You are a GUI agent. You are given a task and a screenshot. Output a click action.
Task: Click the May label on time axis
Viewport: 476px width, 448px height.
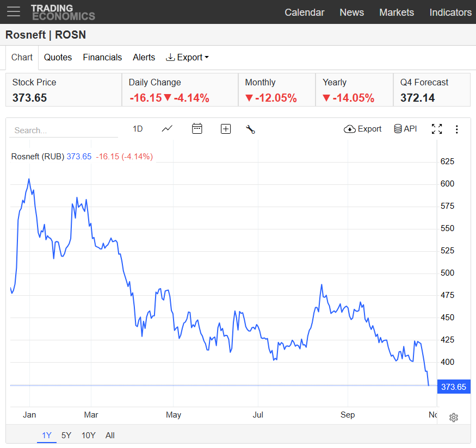pos(174,415)
